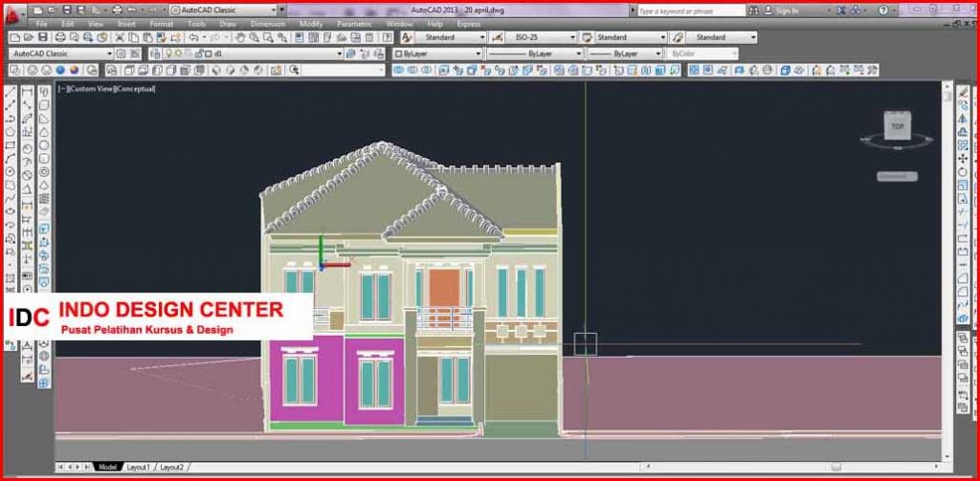Open the Layer Properties Manager icon
Image resolution: width=980 pixels, height=481 pixels.
click(x=154, y=54)
